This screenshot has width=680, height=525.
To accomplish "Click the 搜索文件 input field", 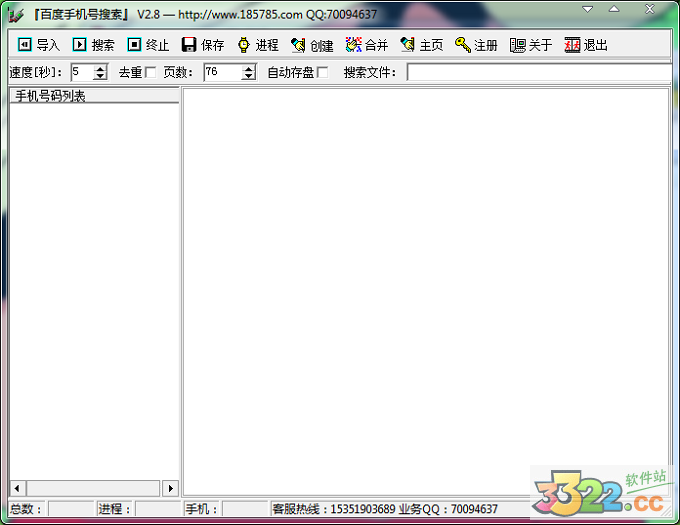I will pyautogui.click(x=539, y=72).
